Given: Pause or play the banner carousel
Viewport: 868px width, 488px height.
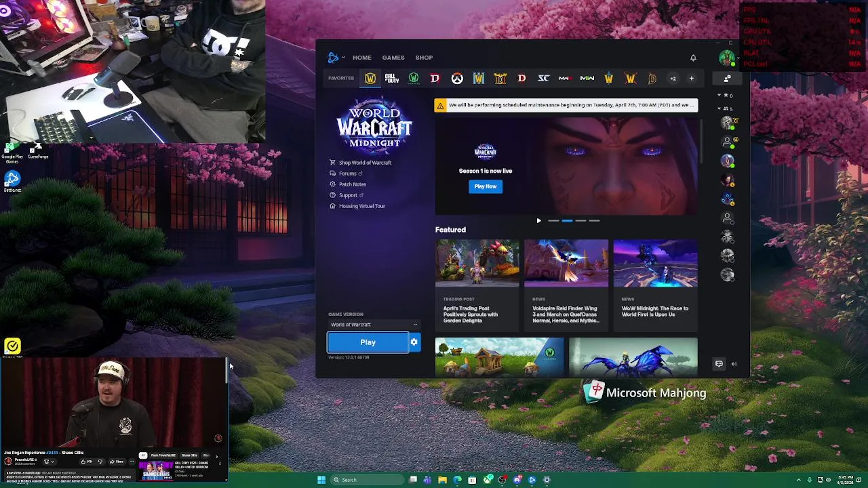Looking at the screenshot, I should [x=539, y=221].
